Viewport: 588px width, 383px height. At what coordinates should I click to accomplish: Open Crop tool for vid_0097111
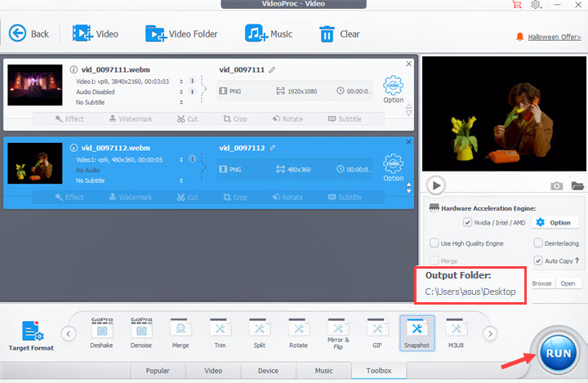pyautogui.click(x=235, y=119)
